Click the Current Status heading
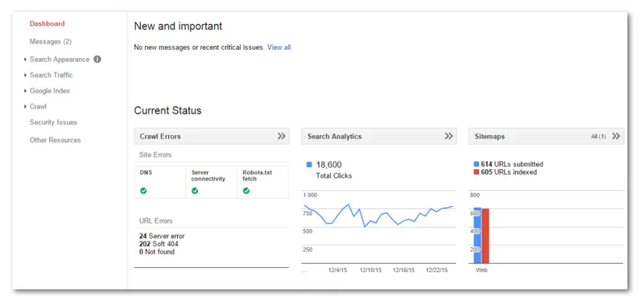The image size is (644, 301). coord(167,110)
